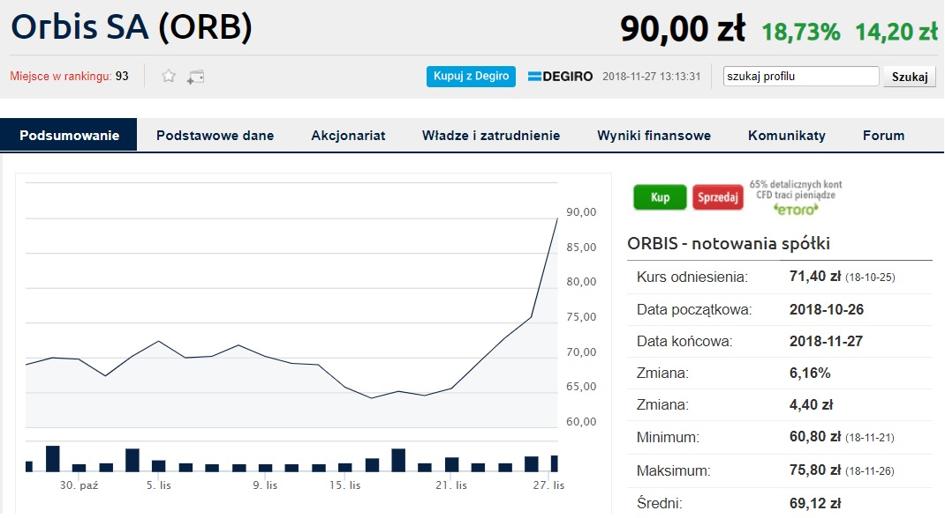Click the 2018-11-27 13:13:31 timestamp
945x518 pixels.
click(651, 77)
